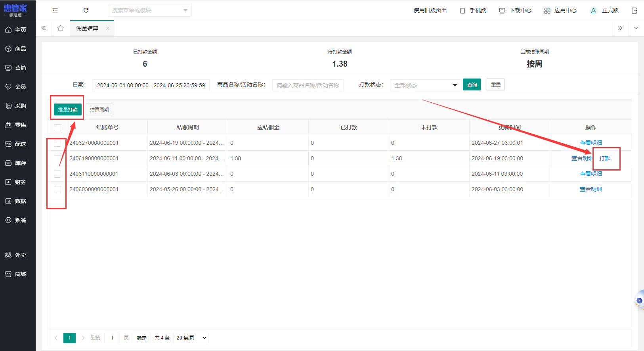This screenshot has height=351, width=644.
Task: Open the 20 条/页 page size dropdown
Action: 191,338
